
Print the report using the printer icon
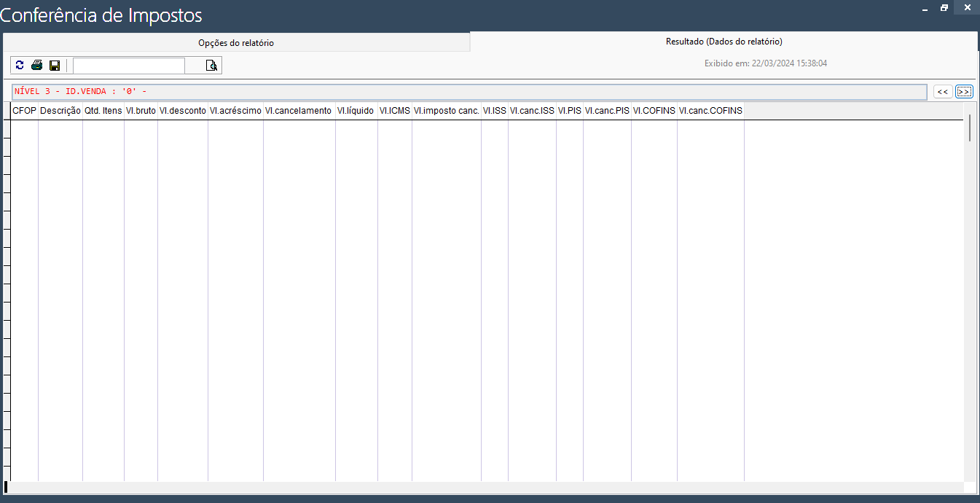(x=36, y=66)
